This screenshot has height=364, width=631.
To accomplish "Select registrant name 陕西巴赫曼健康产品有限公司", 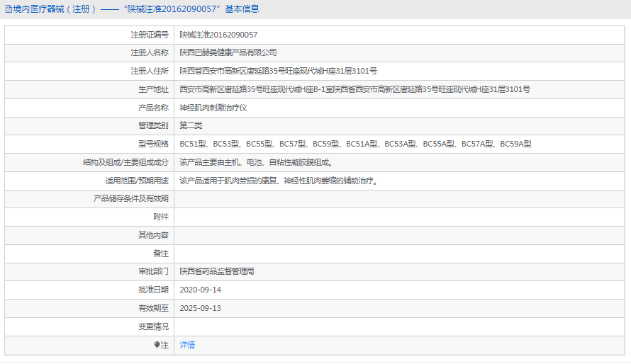I will pyautogui.click(x=228, y=52).
